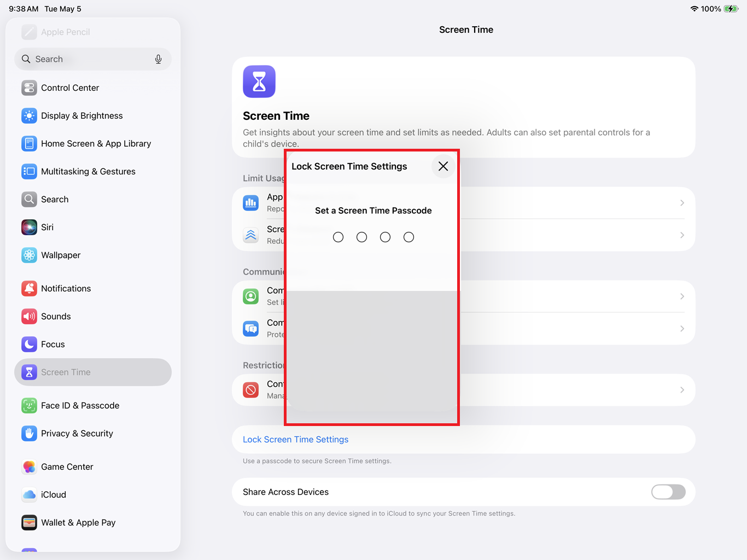Select the Focus moon icon
The image size is (747, 560).
click(x=29, y=344)
